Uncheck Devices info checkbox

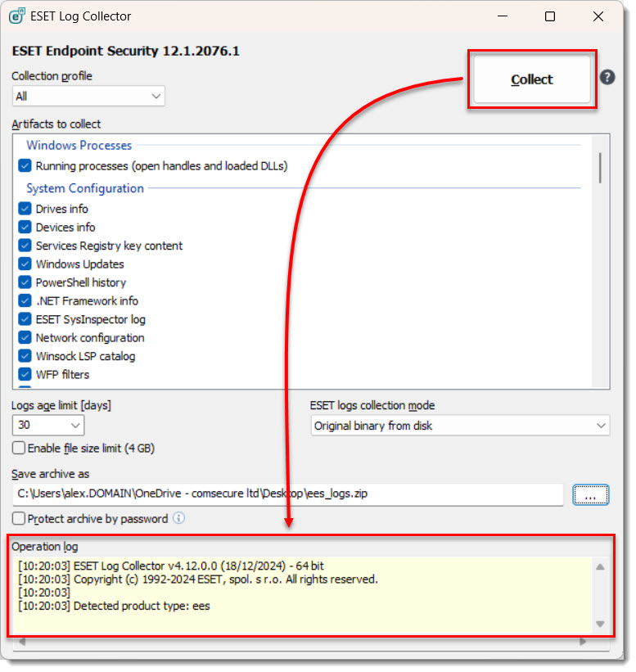coord(25,228)
